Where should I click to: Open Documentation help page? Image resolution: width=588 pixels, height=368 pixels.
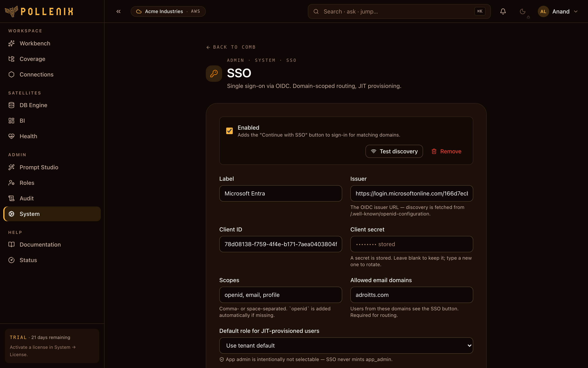[x=52, y=245]
